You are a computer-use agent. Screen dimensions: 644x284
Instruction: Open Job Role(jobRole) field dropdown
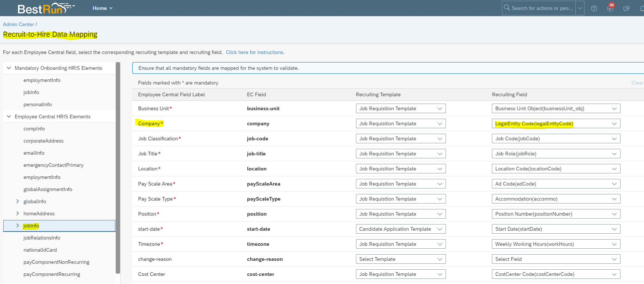tap(556, 154)
